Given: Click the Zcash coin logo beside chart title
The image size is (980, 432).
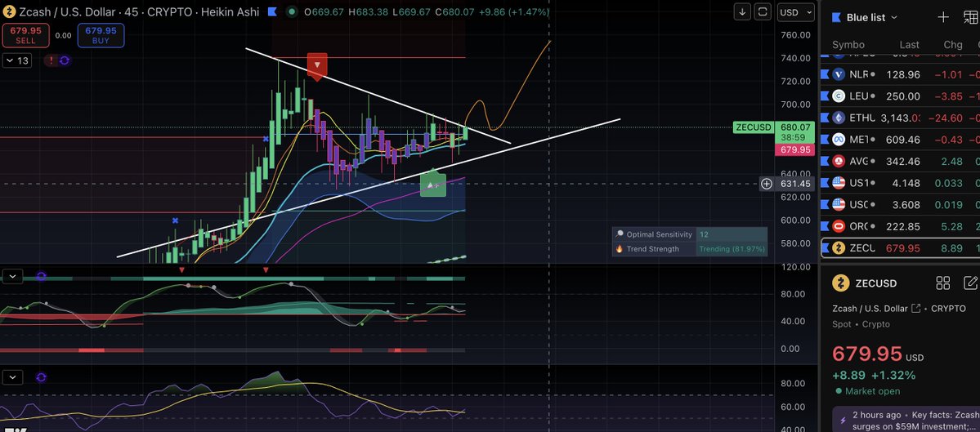Looking at the screenshot, I should pyautogui.click(x=9, y=12).
